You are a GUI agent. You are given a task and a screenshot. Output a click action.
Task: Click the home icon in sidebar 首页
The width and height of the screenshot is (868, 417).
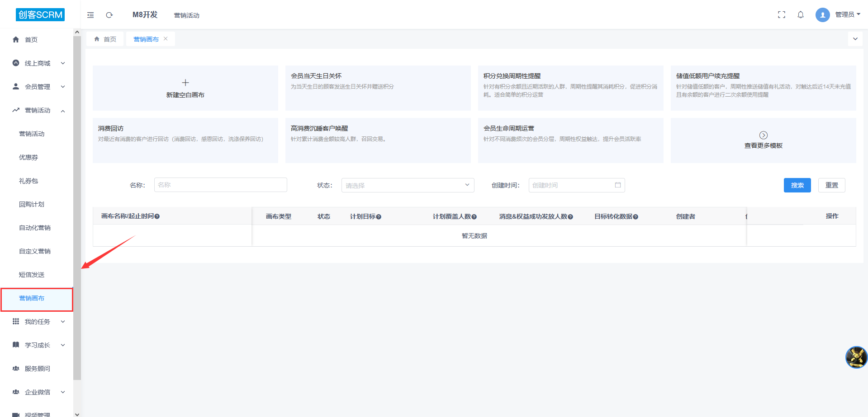click(x=16, y=39)
